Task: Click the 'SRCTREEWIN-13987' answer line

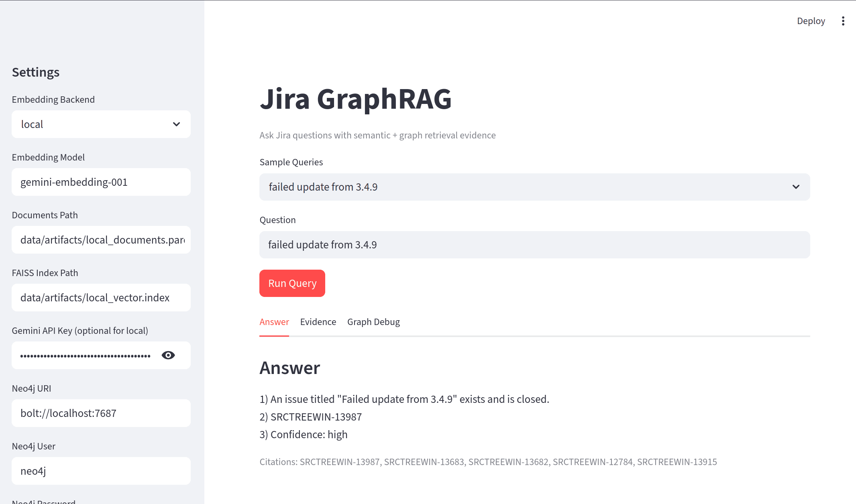Action: 311,417
